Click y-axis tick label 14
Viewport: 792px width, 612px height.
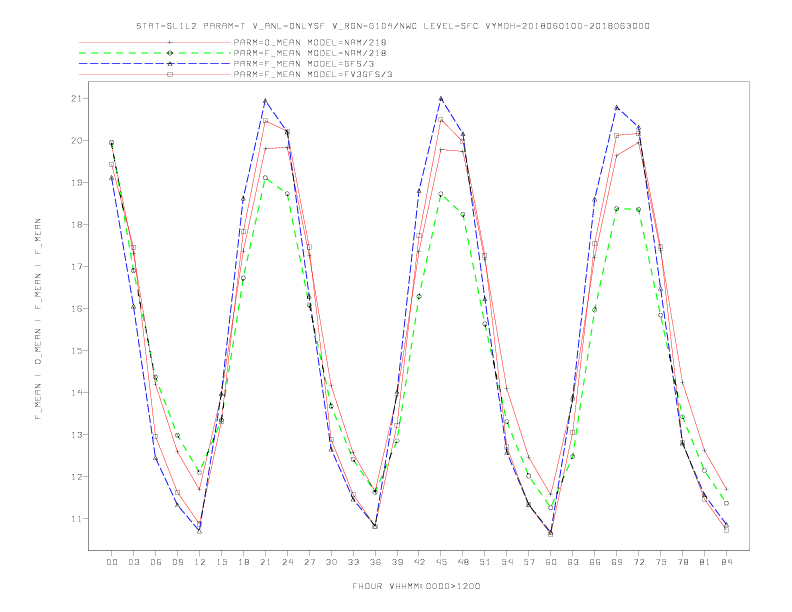click(77, 392)
